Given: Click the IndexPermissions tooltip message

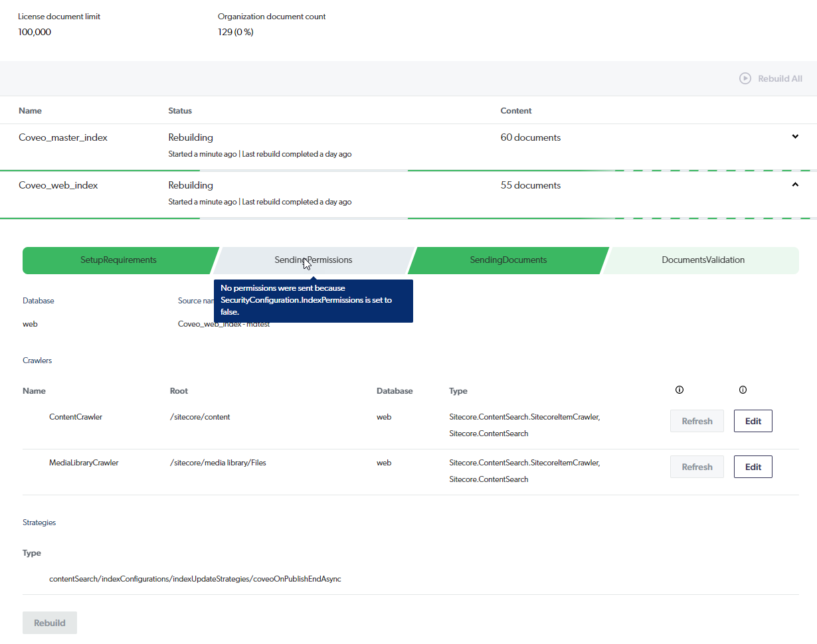Looking at the screenshot, I should (x=314, y=300).
